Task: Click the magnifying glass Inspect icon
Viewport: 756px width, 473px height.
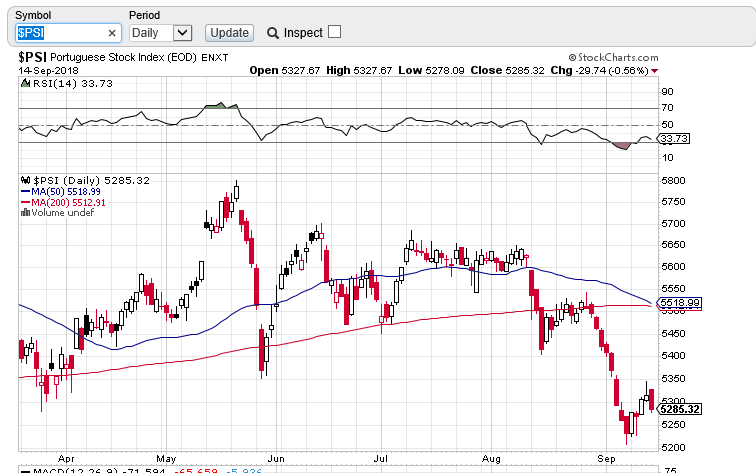Action: (x=273, y=33)
